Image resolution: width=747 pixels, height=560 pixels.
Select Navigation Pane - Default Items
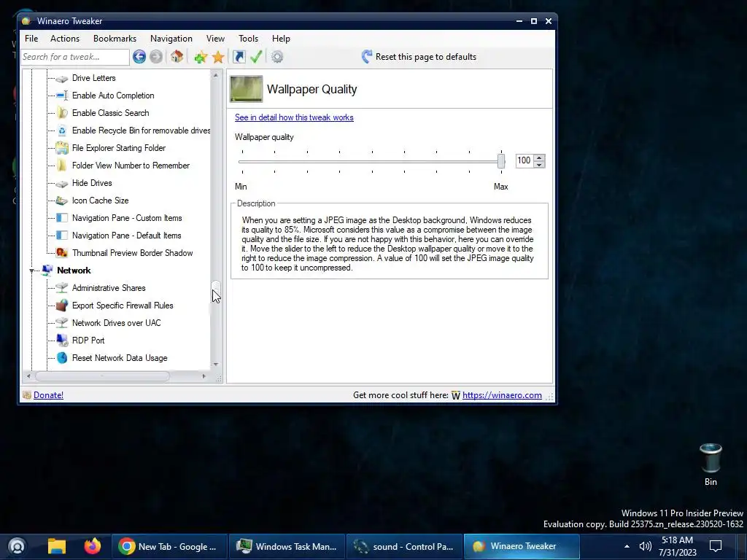pos(126,236)
